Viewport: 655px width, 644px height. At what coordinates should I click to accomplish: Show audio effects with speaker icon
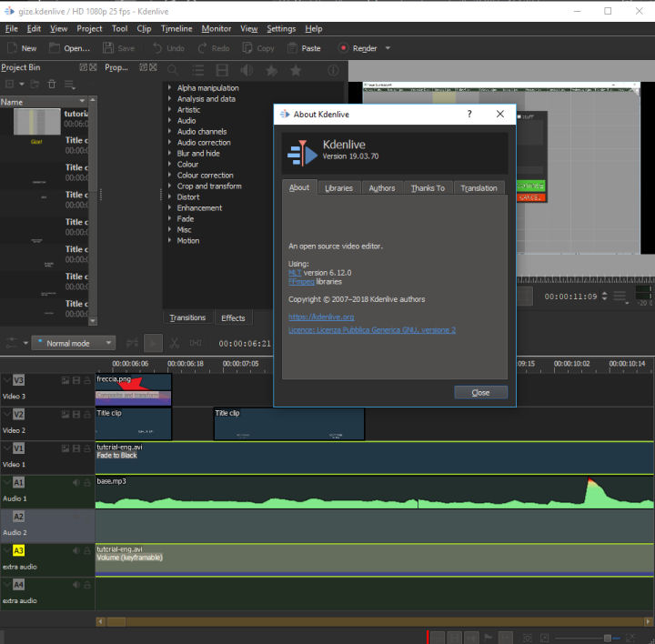[x=247, y=70]
